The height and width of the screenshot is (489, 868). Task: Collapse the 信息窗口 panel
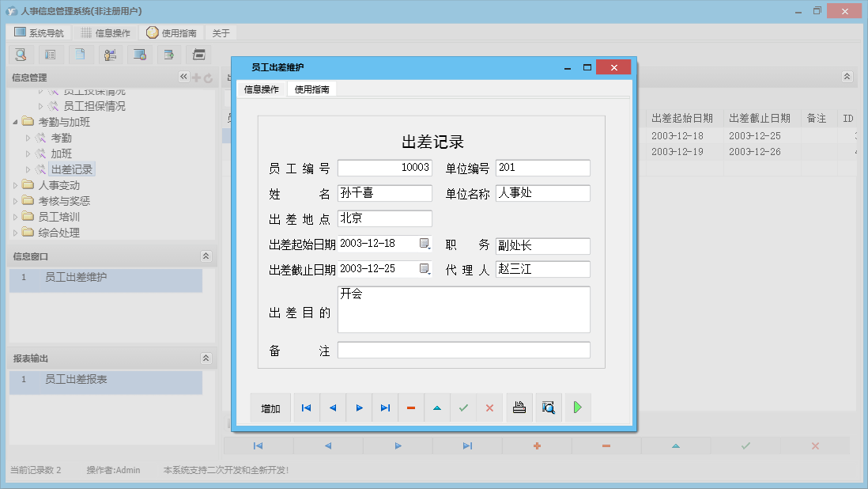point(206,256)
